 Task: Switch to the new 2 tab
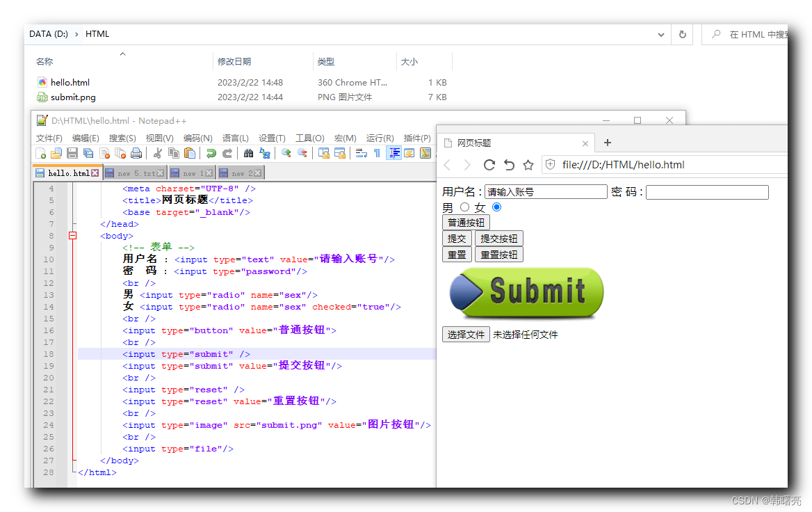tap(240, 173)
